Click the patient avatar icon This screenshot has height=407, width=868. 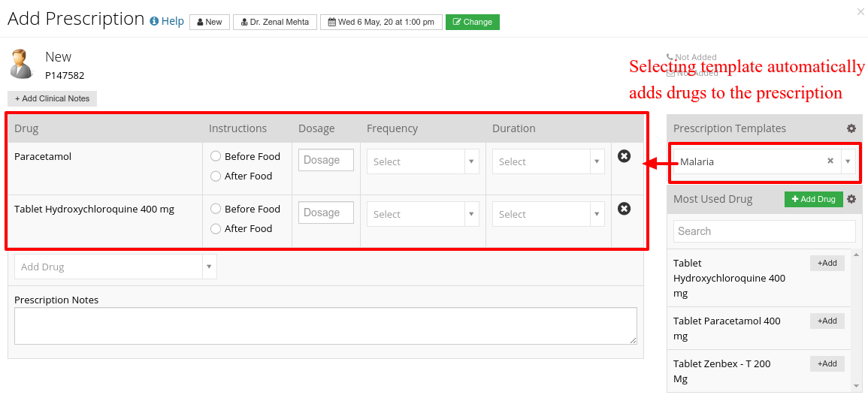[x=22, y=64]
